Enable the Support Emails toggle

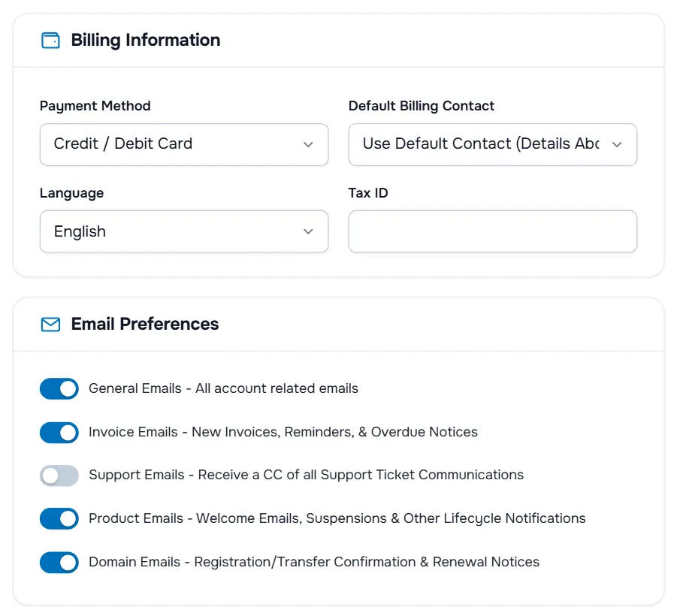(59, 476)
